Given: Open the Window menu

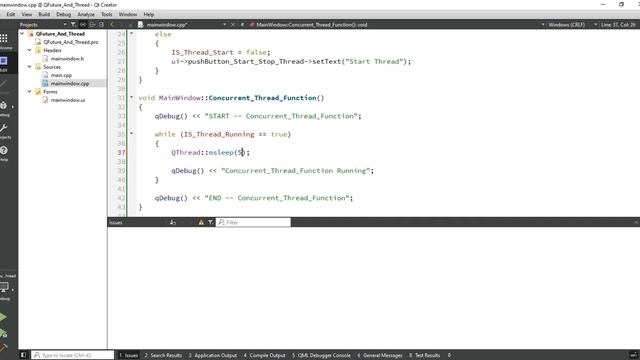Looking at the screenshot, I should 128,14.
